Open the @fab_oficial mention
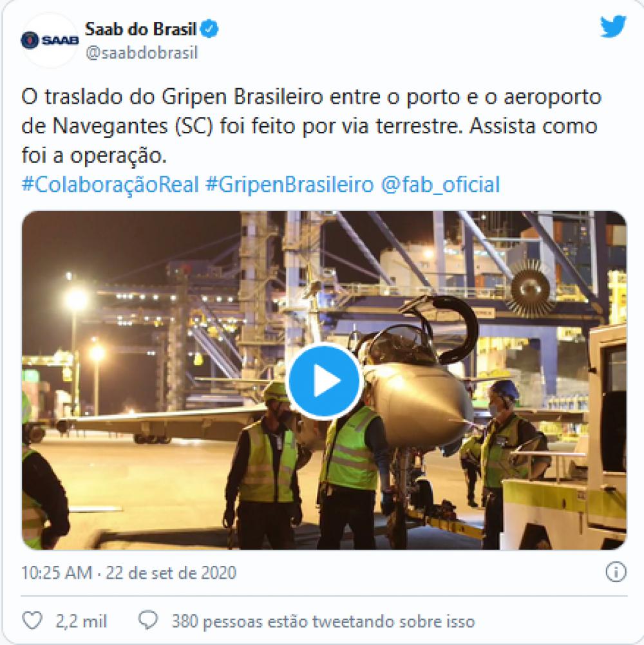 pos(440,185)
